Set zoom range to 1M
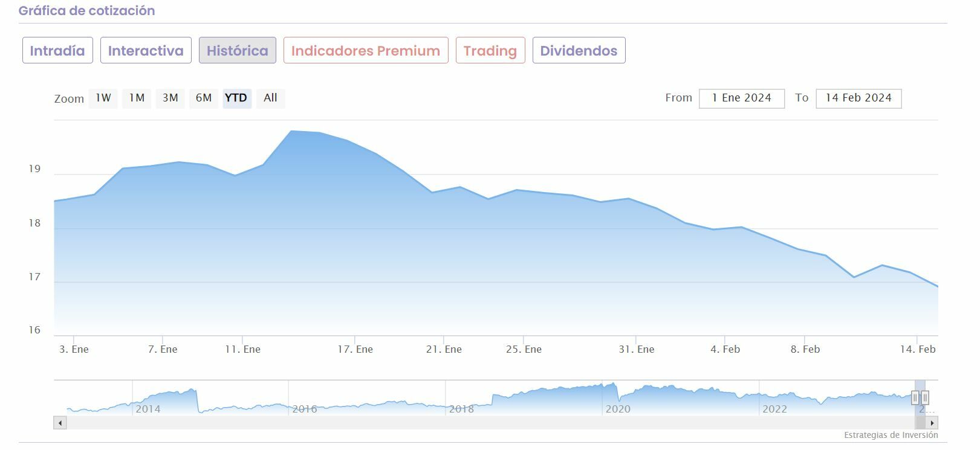This screenshot has height=450, width=980. click(137, 98)
